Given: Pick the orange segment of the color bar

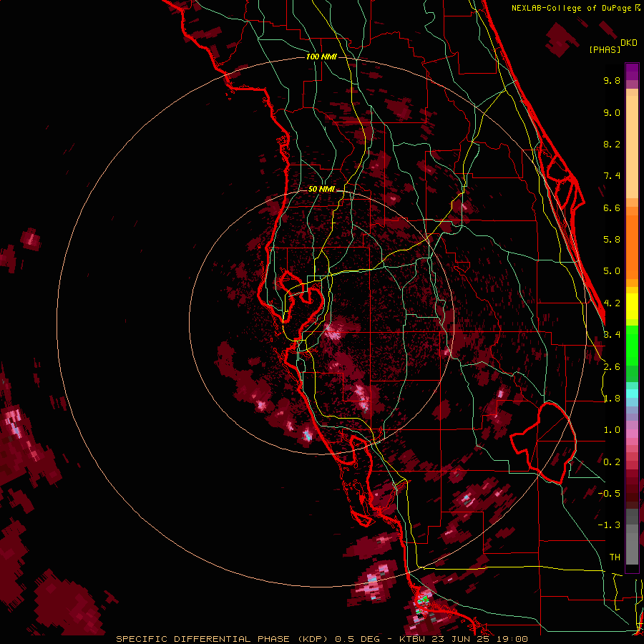Looking at the screenshot, I should (632, 248).
